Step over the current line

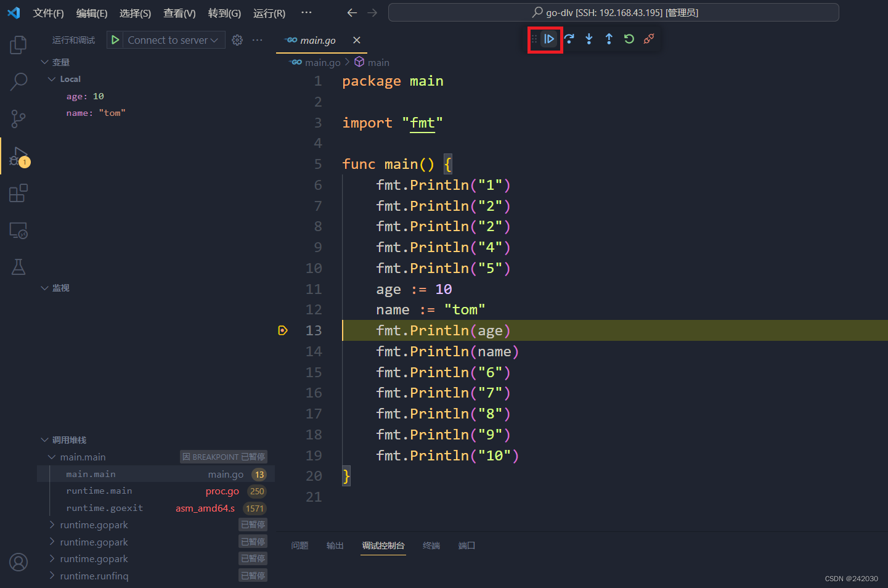[569, 39]
